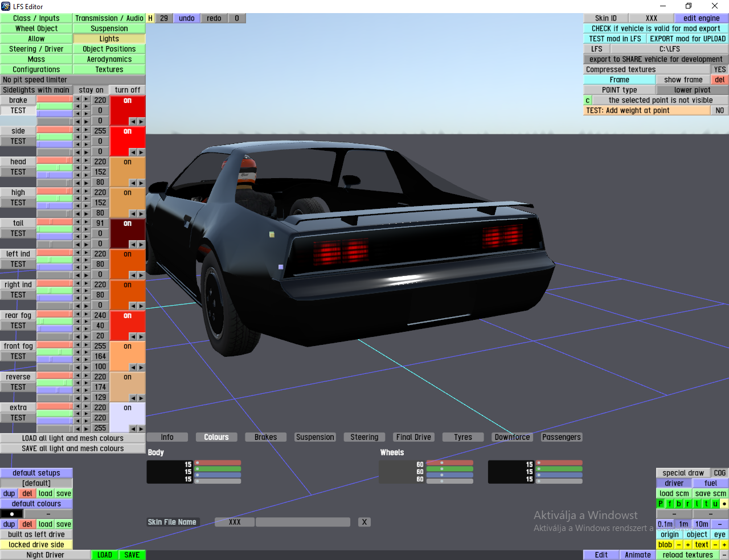Image resolution: width=729 pixels, height=560 pixels.
Task: Toggle the head light on swatch
Action: [128, 172]
